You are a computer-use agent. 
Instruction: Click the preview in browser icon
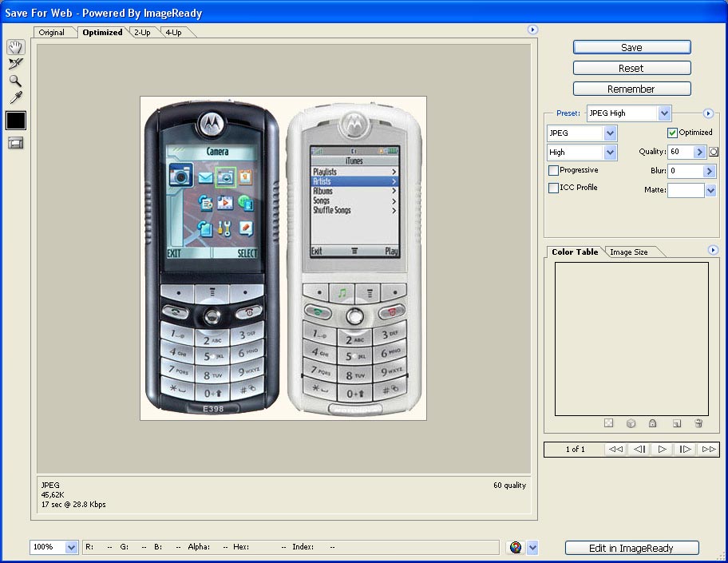[x=516, y=548]
